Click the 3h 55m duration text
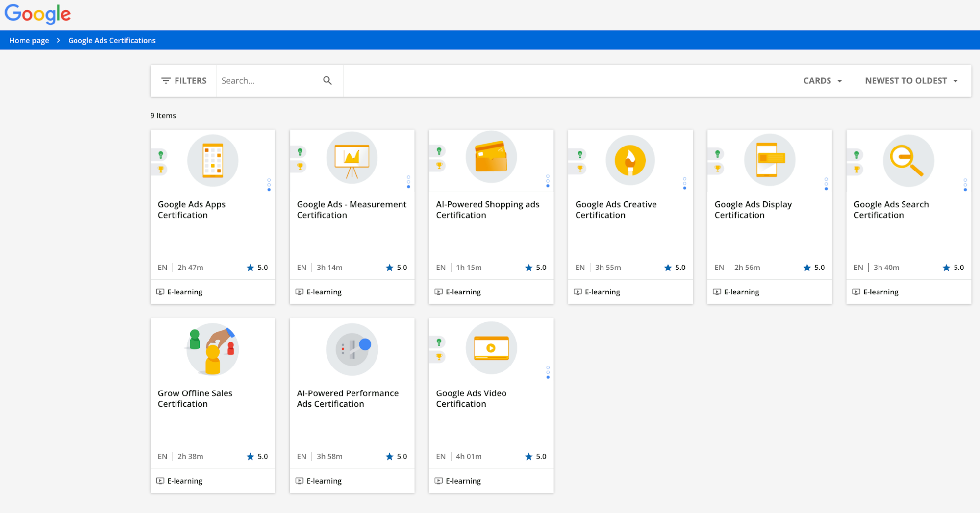This screenshot has width=980, height=513. pos(608,268)
